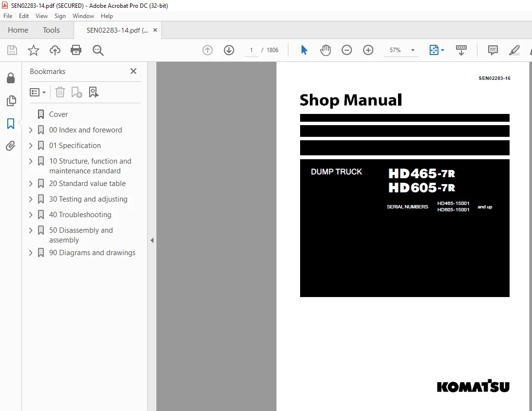Click the HD465-7R model text
Viewport: 532px width, 411px height.
click(421, 173)
